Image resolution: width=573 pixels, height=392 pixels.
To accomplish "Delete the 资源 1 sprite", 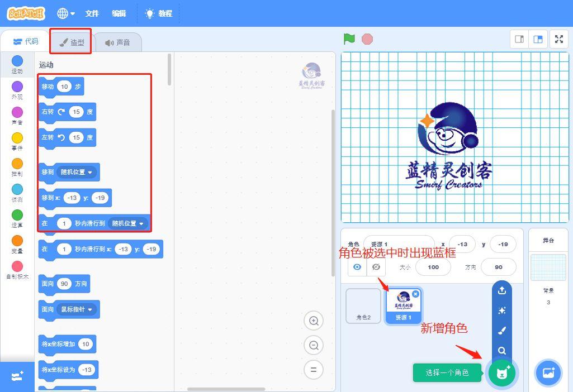I will [x=415, y=294].
